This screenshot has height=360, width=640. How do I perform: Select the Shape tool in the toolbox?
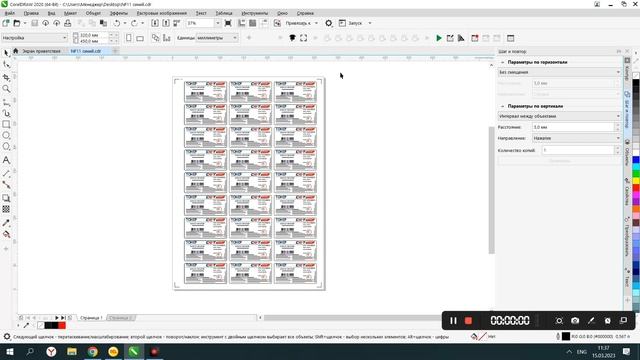point(6,64)
